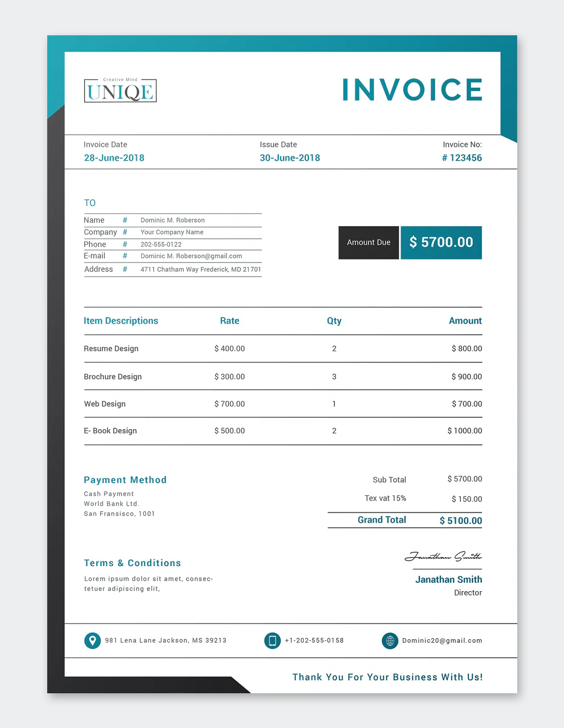Click Brochure Design rate $ 300.00
This screenshot has width=564, height=728.
[230, 377]
